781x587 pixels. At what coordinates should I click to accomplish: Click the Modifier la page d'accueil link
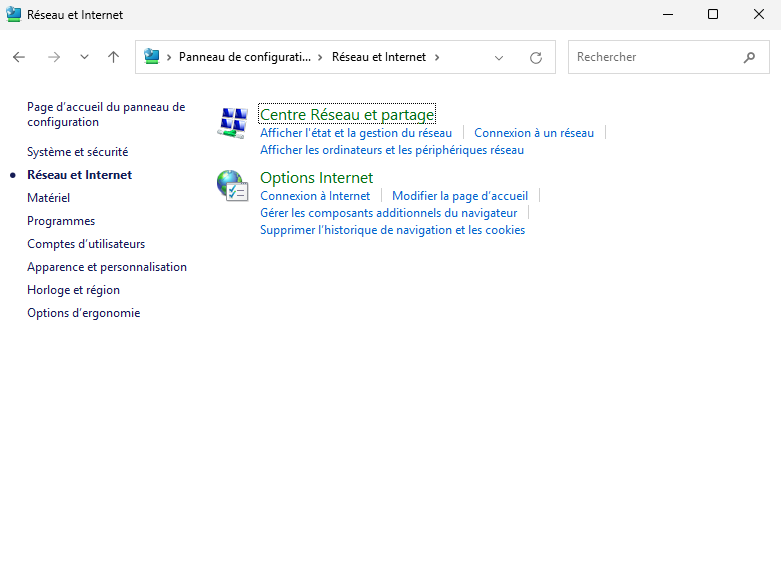point(459,196)
